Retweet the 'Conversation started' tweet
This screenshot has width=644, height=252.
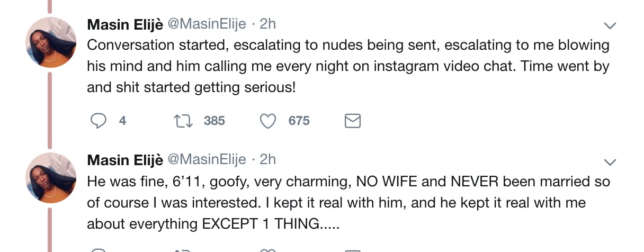tap(183, 121)
